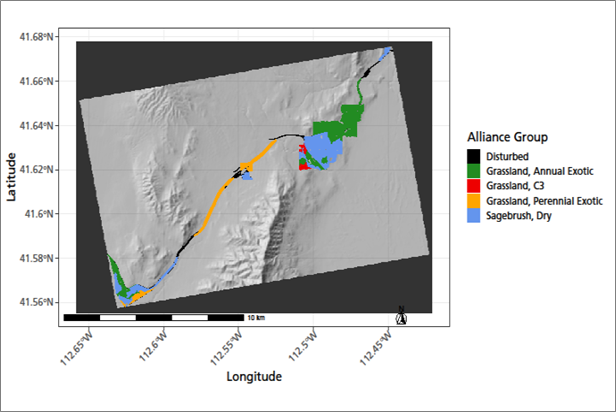The width and height of the screenshot is (616, 412).
Task: Click the 'Disturbed' legend label
Action: click(x=509, y=156)
